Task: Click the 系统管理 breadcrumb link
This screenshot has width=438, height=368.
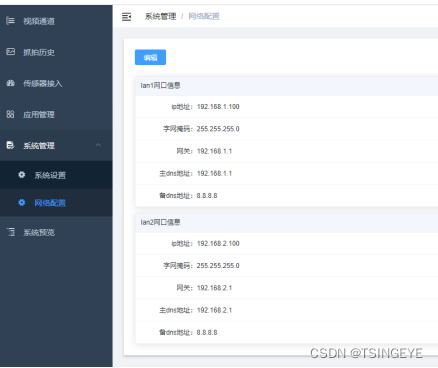Action: tap(160, 16)
